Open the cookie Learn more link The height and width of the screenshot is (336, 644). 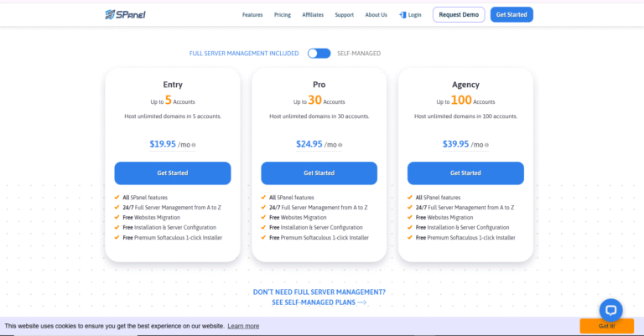click(243, 326)
